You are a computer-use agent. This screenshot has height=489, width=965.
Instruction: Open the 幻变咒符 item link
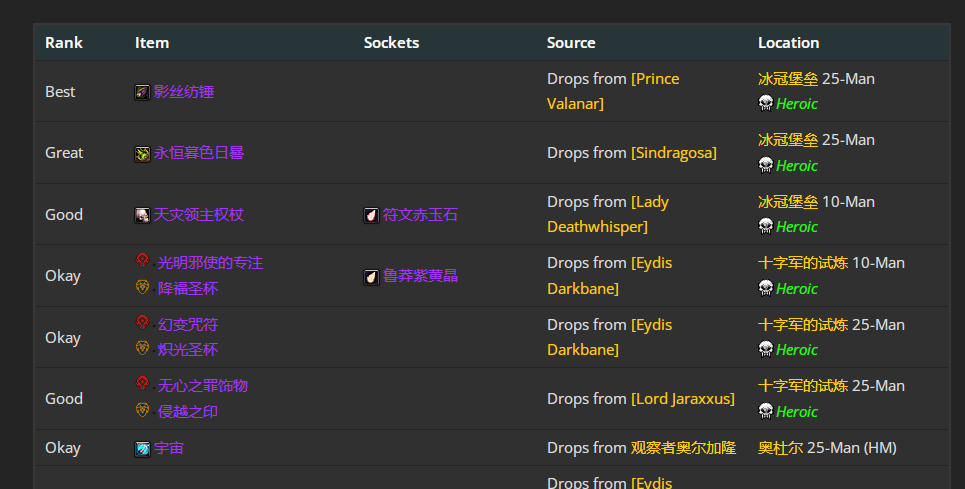pos(188,325)
